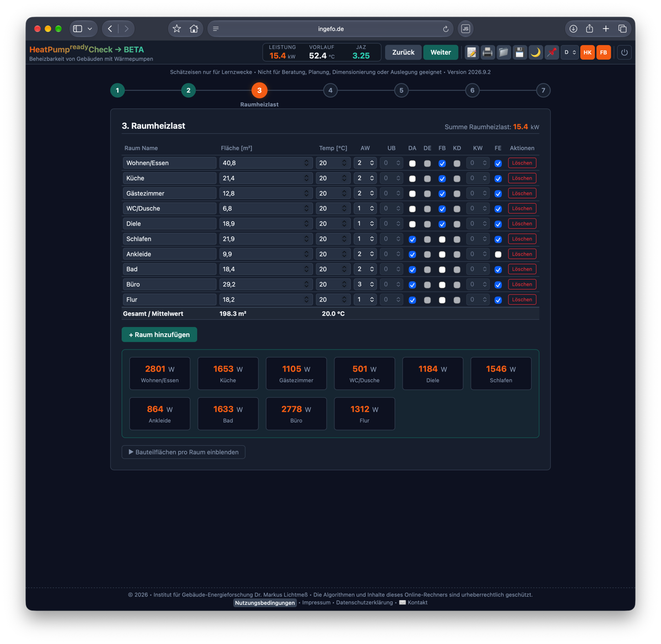661x644 pixels.
Task: Open the language dropdown showing D
Action: pos(570,52)
